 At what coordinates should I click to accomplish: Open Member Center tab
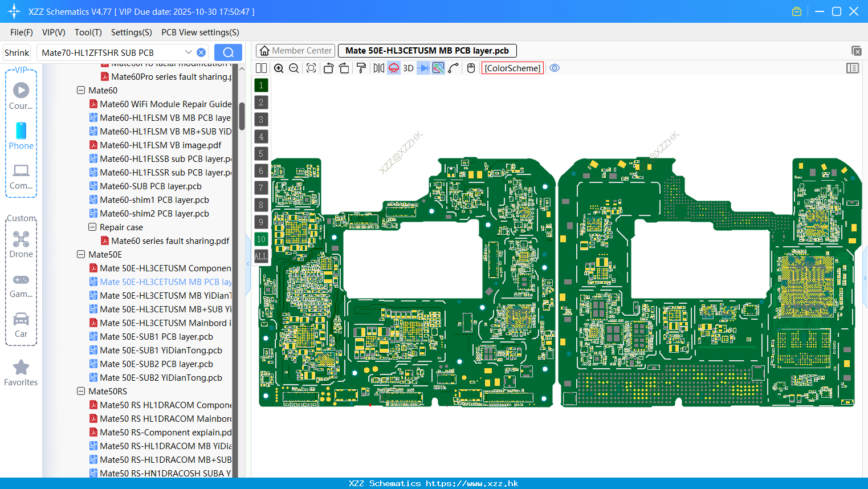[296, 51]
